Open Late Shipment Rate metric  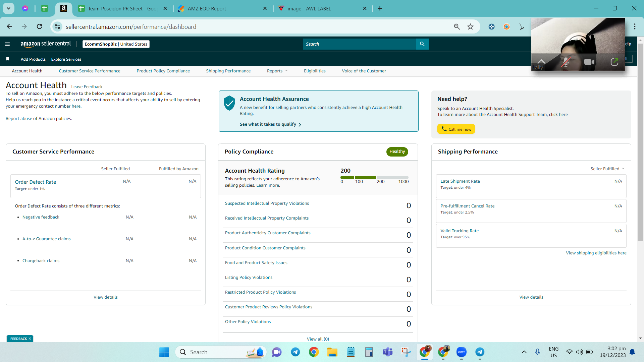point(460,181)
